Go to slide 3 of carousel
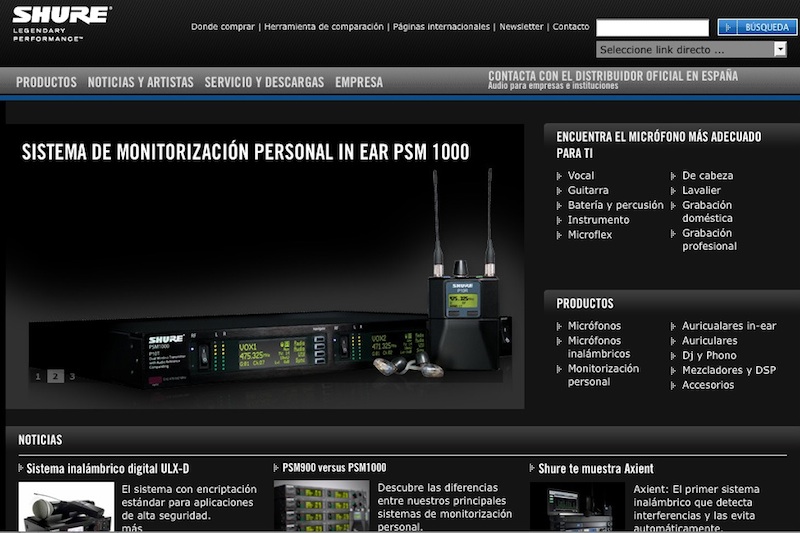The image size is (800, 533). click(x=72, y=376)
